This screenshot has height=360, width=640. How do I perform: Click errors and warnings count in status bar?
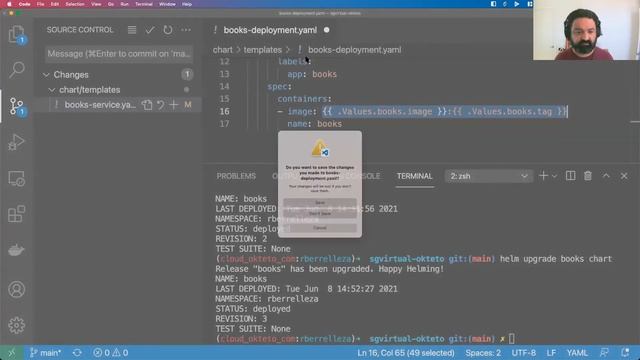pyautogui.click(x=110, y=353)
